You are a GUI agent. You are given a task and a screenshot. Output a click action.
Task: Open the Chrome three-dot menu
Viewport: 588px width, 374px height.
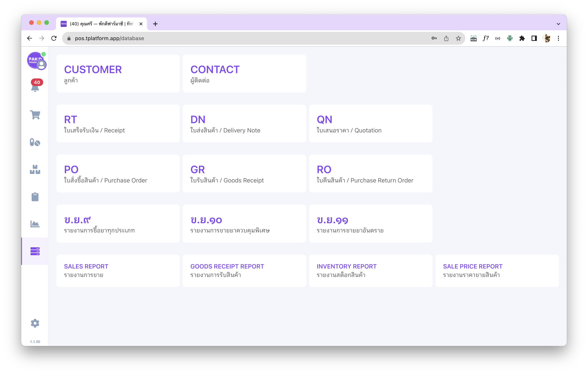click(x=558, y=38)
